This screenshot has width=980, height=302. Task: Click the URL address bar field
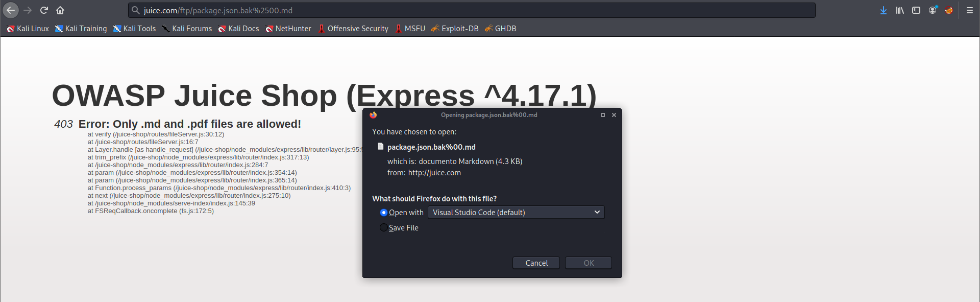click(472, 10)
